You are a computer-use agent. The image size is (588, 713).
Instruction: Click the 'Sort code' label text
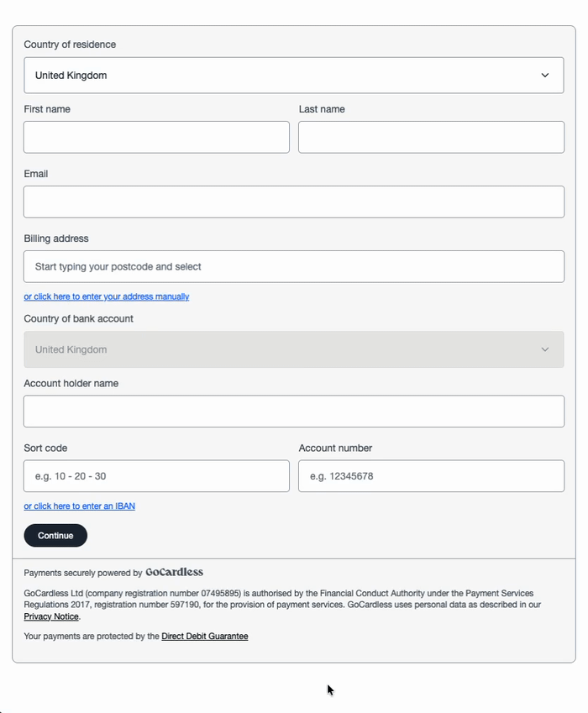pyautogui.click(x=45, y=448)
